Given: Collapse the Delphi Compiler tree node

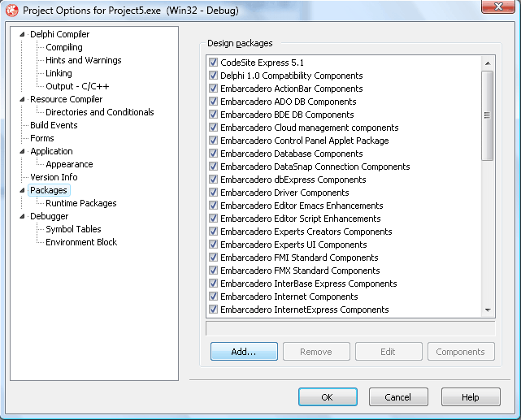Looking at the screenshot, I should tap(22, 34).
